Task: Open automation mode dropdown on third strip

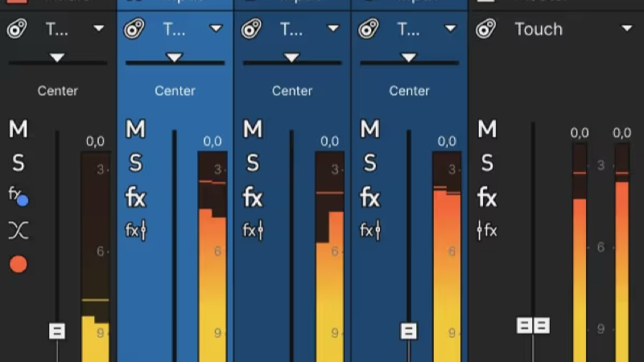Action: (x=333, y=28)
